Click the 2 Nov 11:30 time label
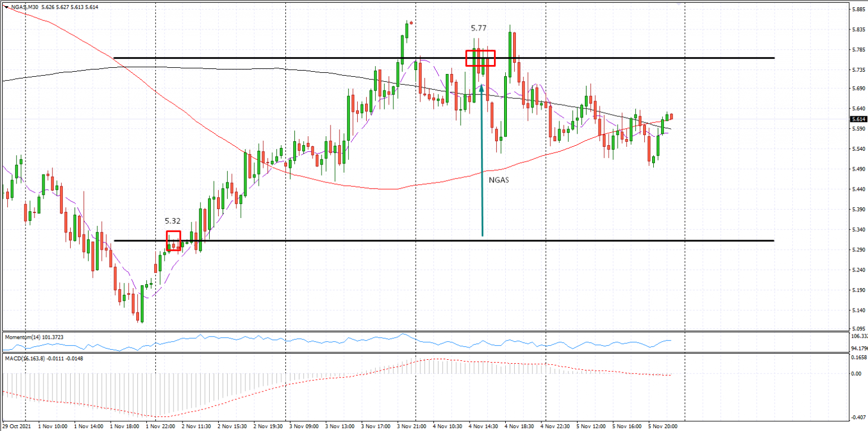 [x=198, y=426]
